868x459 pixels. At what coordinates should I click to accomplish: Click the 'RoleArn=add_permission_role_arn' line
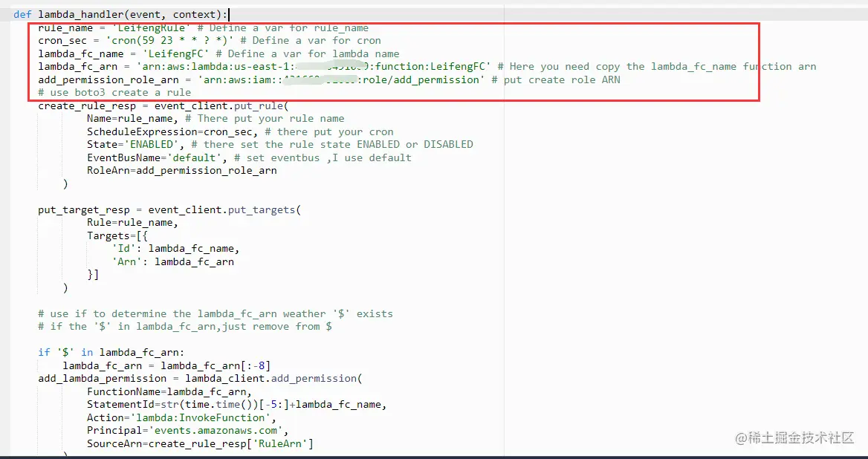181,170
